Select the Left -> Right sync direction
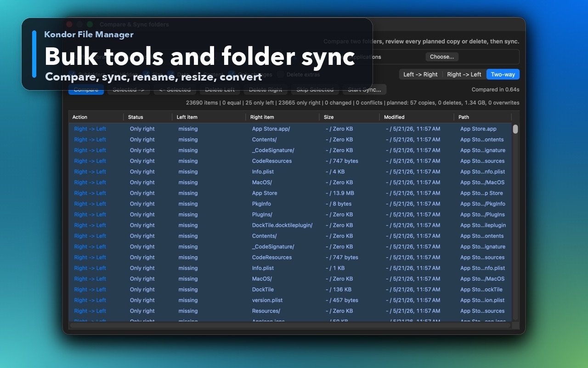The height and width of the screenshot is (368, 588). tap(420, 75)
